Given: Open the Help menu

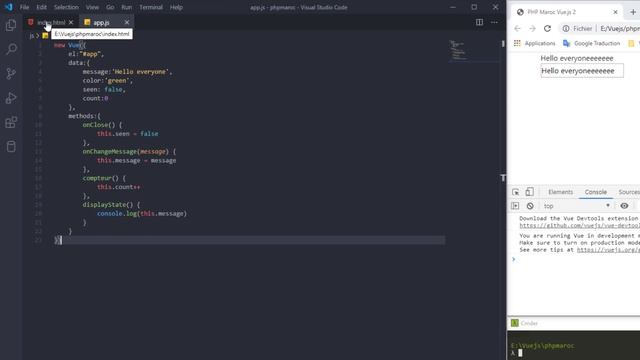Looking at the screenshot, I should pyautogui.click(x=176, y=7).
